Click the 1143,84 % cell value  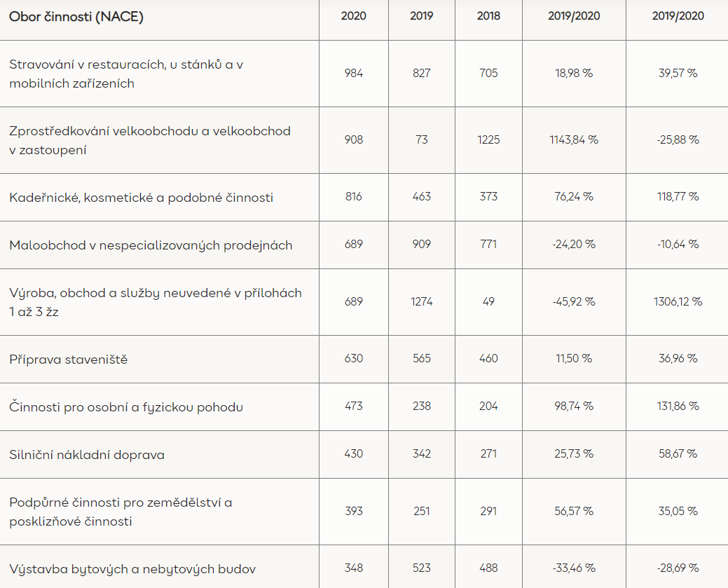(574, 139)
